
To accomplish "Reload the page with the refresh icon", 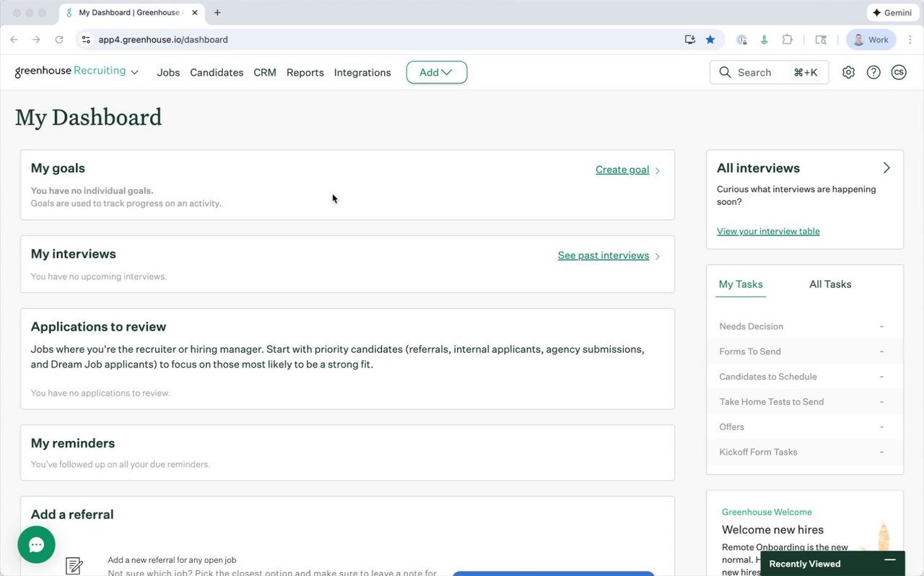I will point(59,40).
